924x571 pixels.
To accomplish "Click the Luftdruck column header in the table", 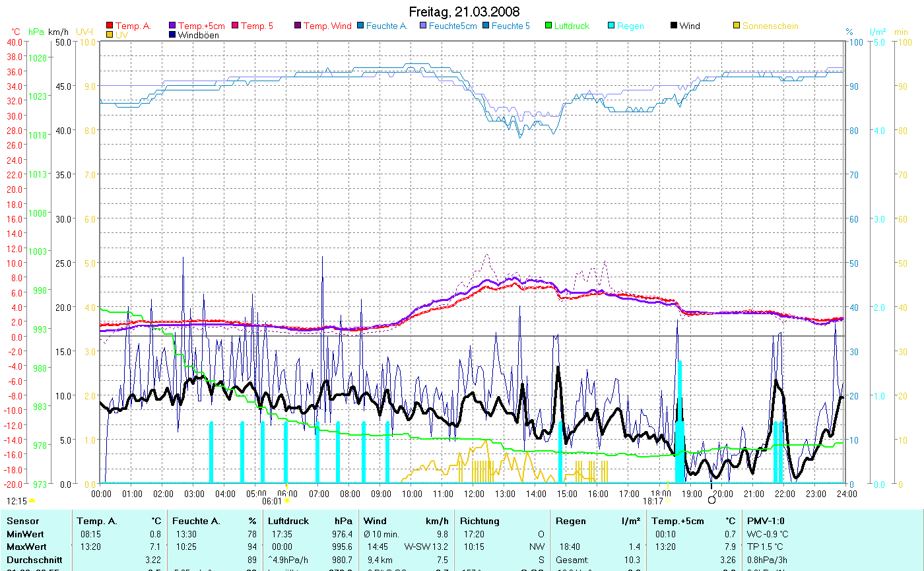I will [x=288, y=521].
